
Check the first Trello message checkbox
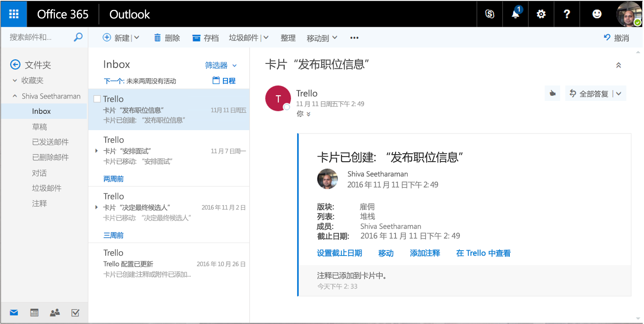tap(97, 99)
